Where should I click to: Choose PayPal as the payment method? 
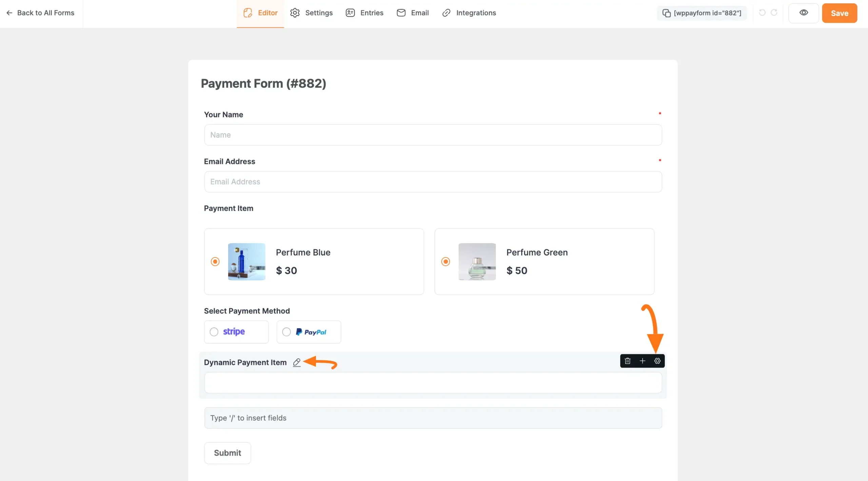(287, 332)
